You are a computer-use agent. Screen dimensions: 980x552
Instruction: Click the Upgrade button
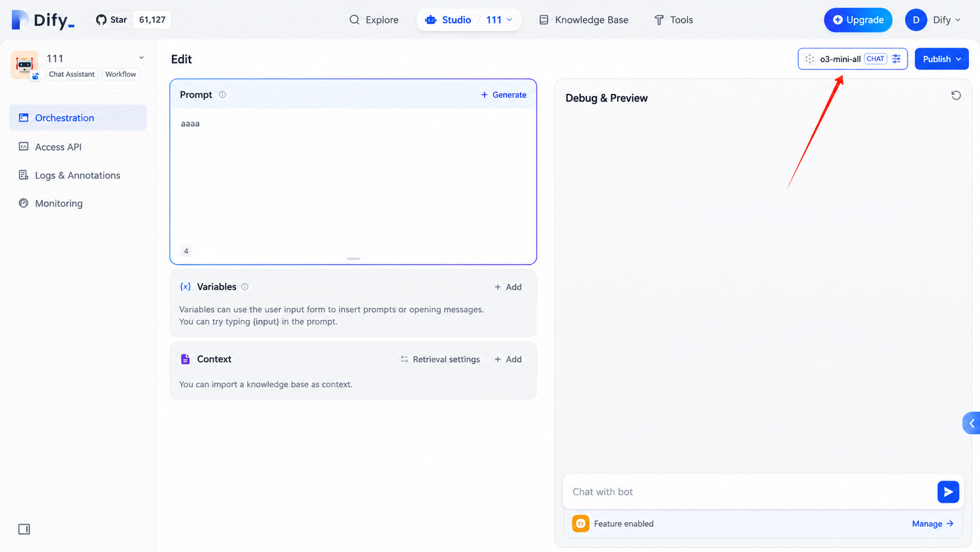pyautogui.click(x=858, y=20)
